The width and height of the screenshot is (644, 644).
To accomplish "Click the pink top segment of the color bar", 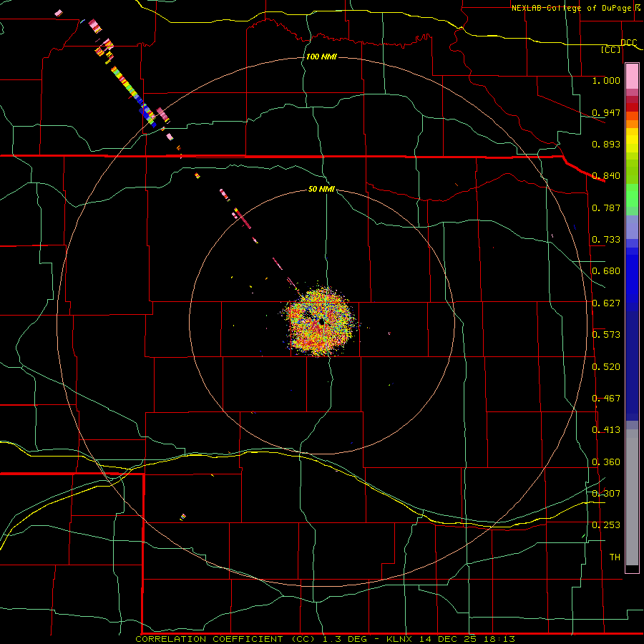I will [632, 77].
